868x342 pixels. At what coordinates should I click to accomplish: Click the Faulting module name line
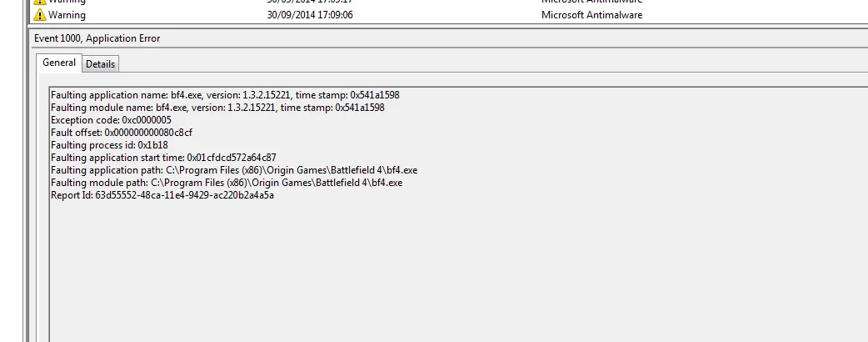coord(217,108)
